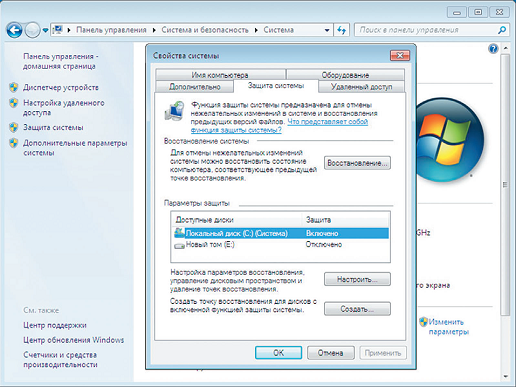Open the recent pages dropdown arrow

(x=45, y=30)
